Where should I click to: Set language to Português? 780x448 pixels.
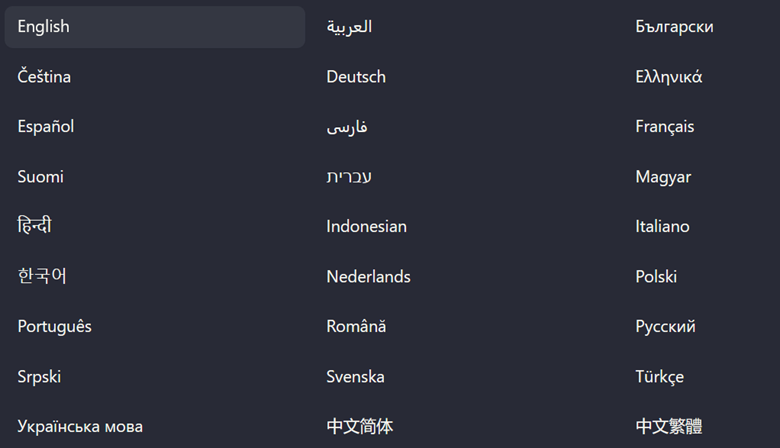[55, 327]
